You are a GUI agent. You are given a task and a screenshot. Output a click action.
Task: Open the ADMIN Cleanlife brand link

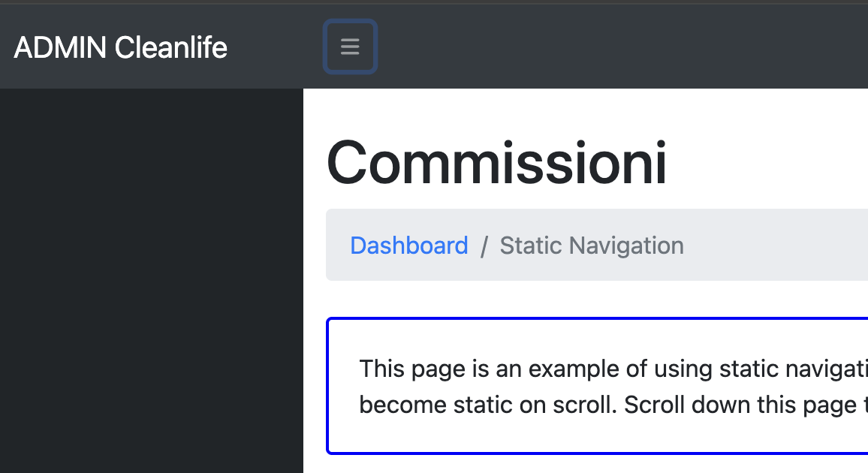pos(120,47)
